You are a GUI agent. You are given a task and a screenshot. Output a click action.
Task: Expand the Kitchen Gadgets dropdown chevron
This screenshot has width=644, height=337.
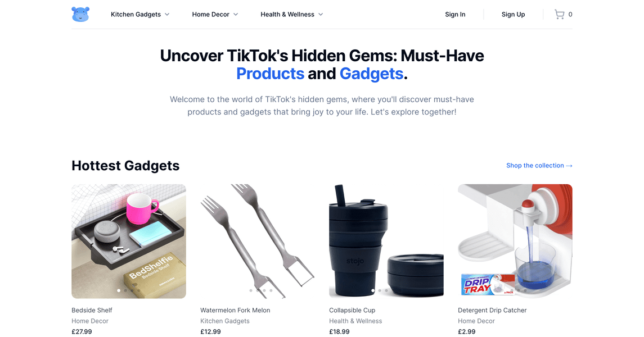(167, 15)
